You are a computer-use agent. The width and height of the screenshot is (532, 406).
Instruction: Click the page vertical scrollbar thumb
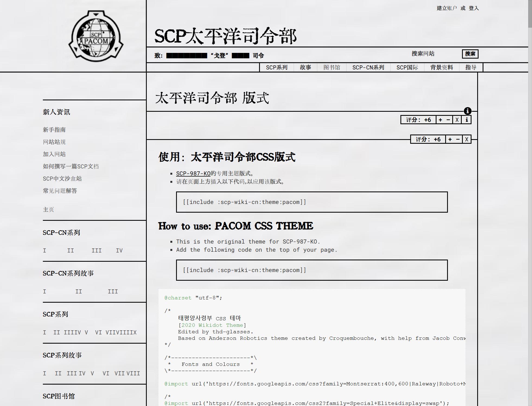(530, 14)
